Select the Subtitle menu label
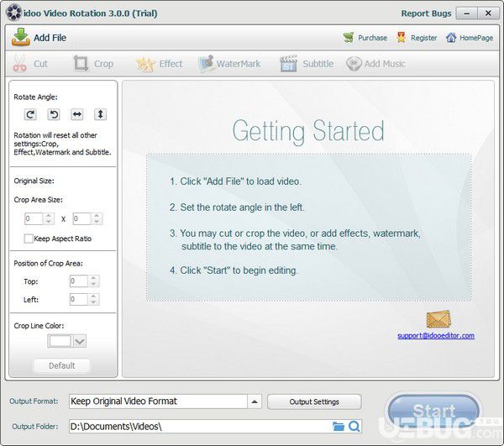This screenshot has height=446, width=504. [x=318, y=64]
